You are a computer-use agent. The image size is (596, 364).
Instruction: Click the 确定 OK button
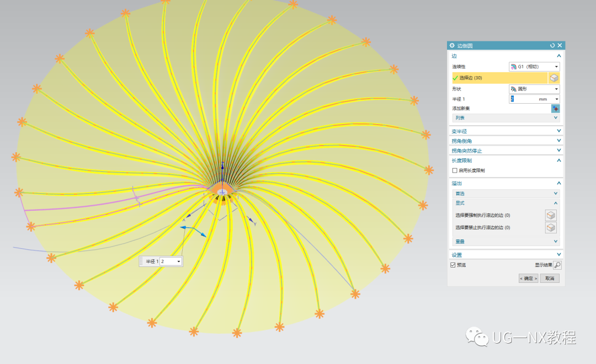pyautogui.click(x=528, y=279)
